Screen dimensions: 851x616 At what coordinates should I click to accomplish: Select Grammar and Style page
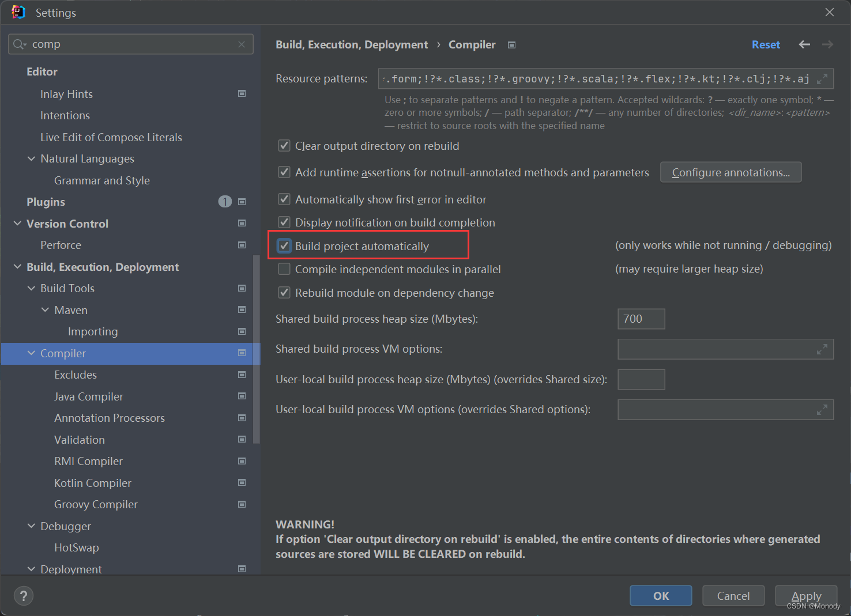coord(102,180)
